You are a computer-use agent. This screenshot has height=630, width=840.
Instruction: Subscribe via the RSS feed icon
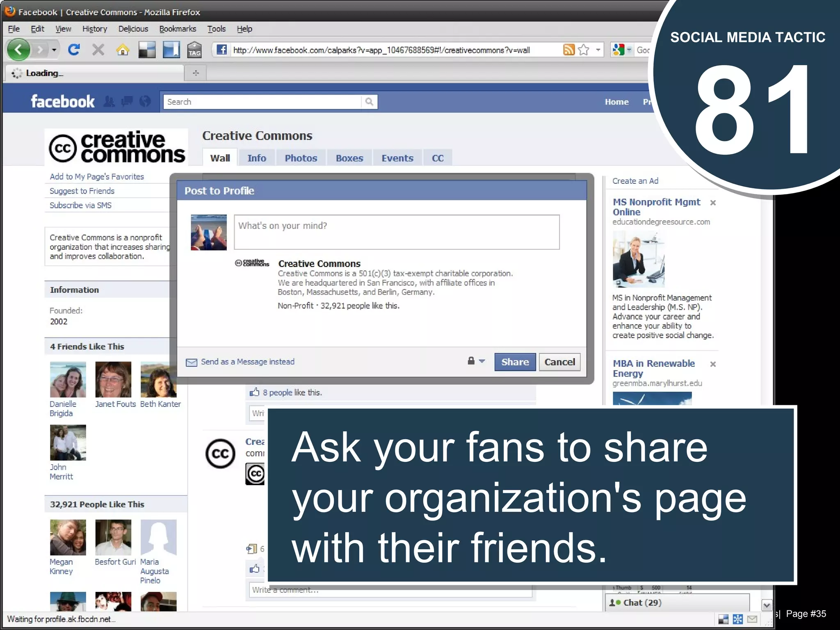[x=569, y=50]
